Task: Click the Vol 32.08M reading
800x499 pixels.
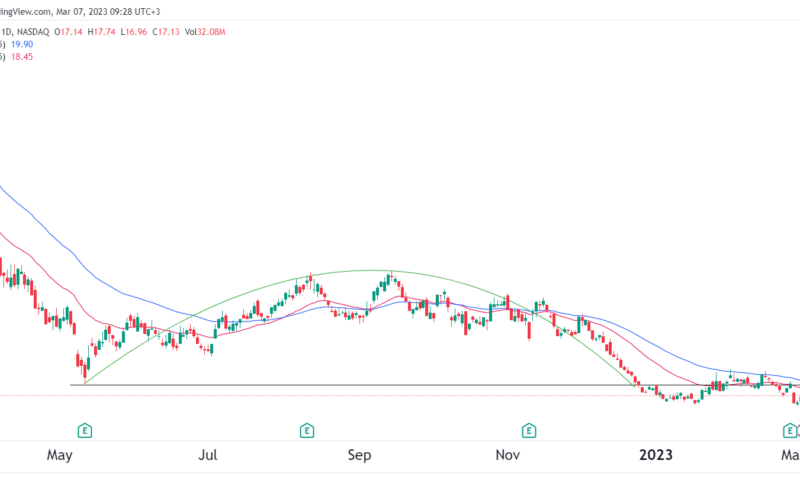Action: pyautogui.click(x=205, y=32)
